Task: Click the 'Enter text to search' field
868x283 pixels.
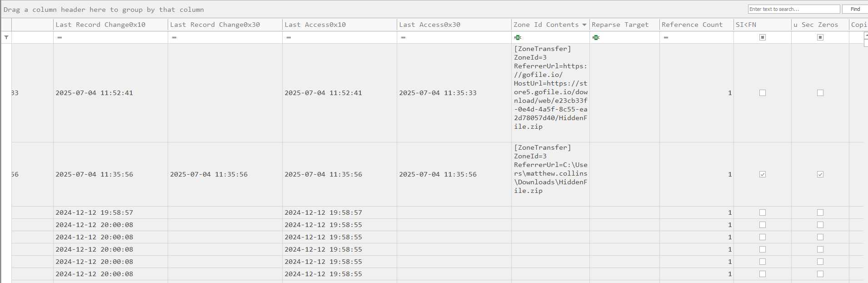Action: coord(793,9)
